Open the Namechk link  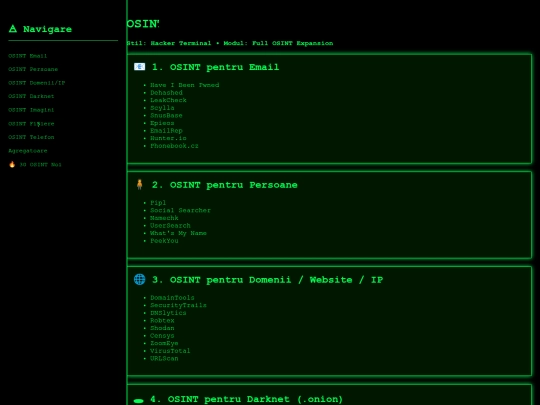click(x=164, y=218)
